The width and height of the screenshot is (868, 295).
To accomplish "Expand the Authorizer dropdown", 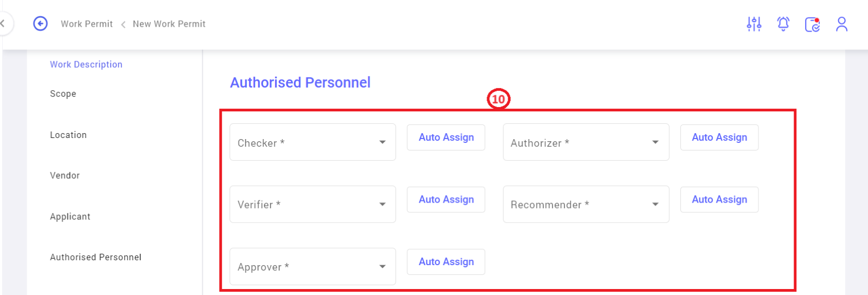I will pos(586,142).
